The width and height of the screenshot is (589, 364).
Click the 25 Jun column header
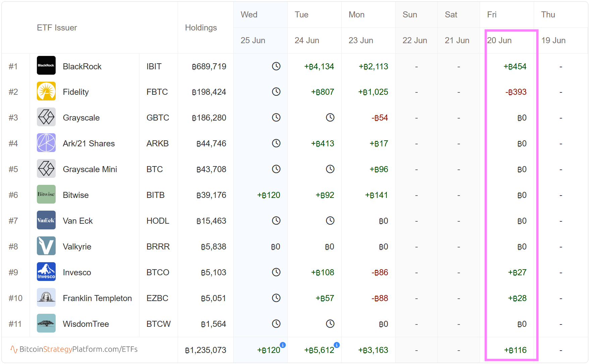click(253, 41)
